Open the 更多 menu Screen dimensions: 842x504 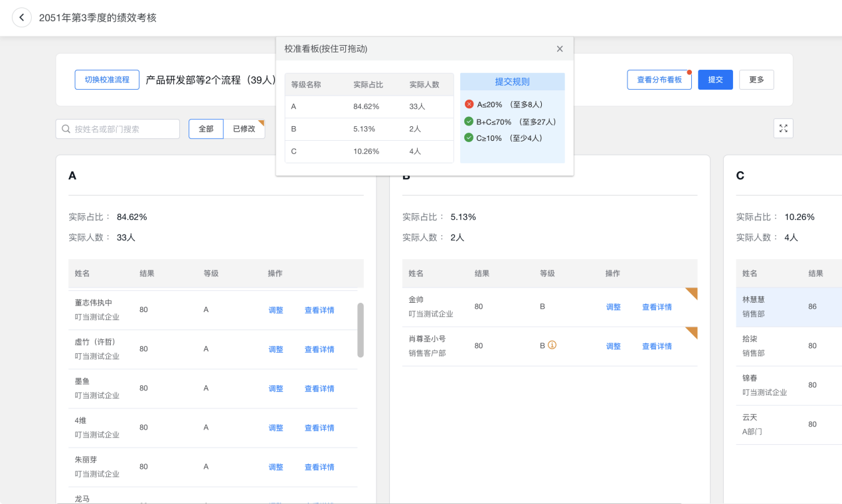[756, 80]
